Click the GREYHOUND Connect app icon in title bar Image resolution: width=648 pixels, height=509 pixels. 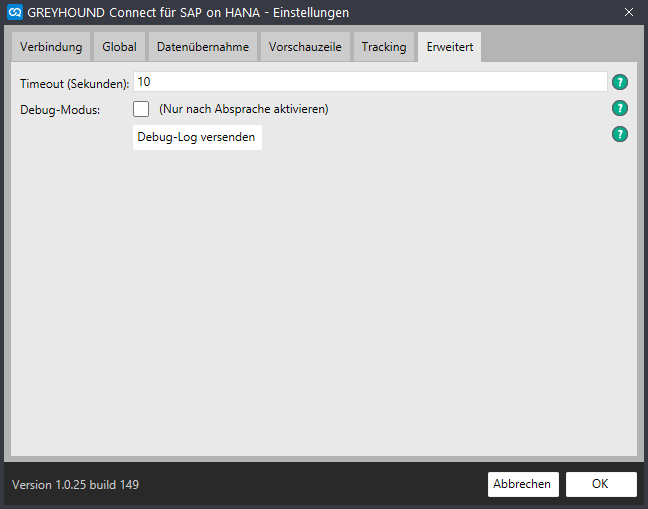(15, 12)
